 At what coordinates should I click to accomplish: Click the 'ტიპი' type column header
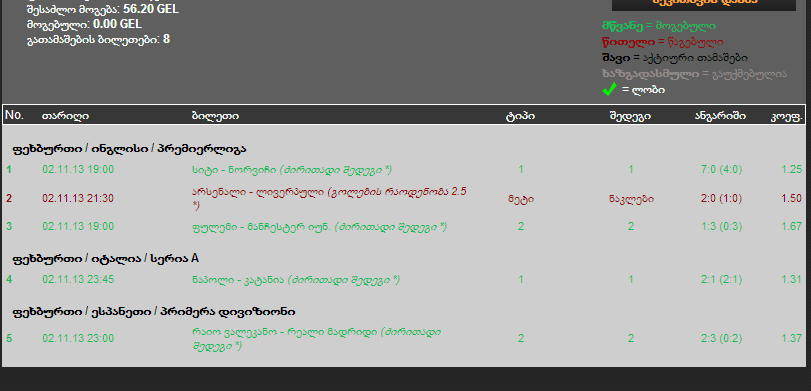click(520, 116)
